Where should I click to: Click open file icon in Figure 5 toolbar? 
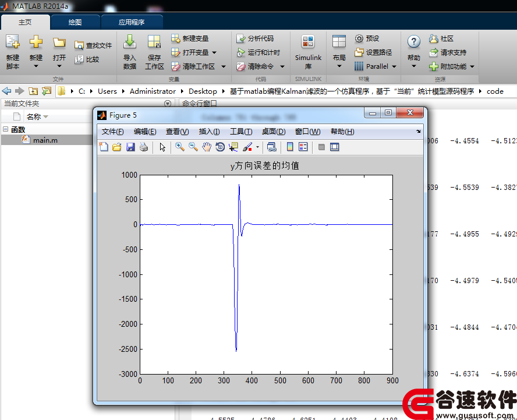117,147
